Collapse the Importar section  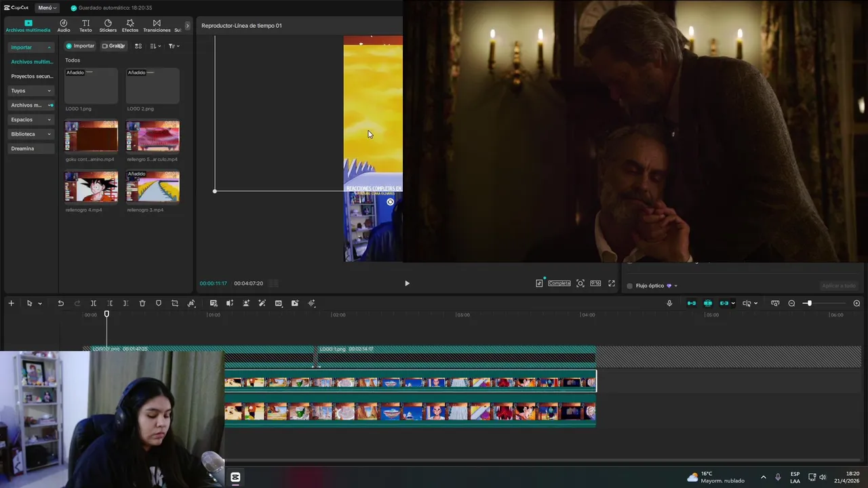pyautogui.click(x=31, y=47)
